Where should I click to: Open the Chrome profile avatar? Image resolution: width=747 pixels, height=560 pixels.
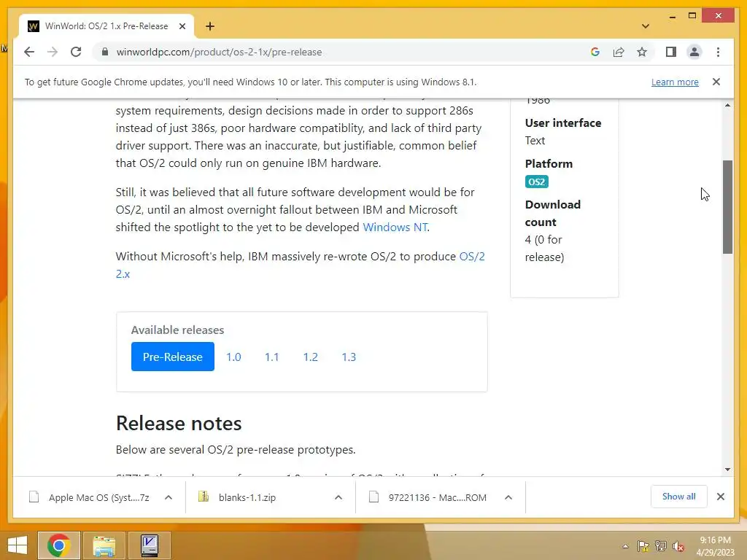coord(694,52)
